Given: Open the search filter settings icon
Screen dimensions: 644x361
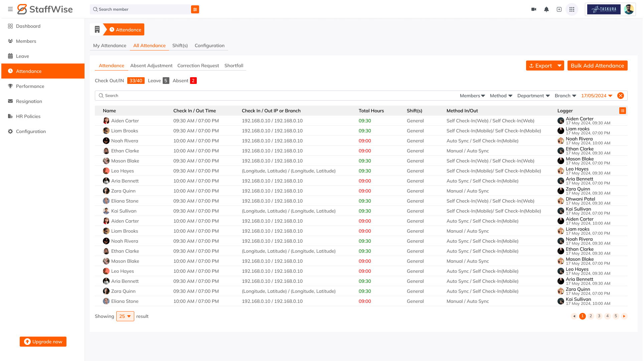Looking at the screenshot, I should pyautogui.click(x=195, y=9).
